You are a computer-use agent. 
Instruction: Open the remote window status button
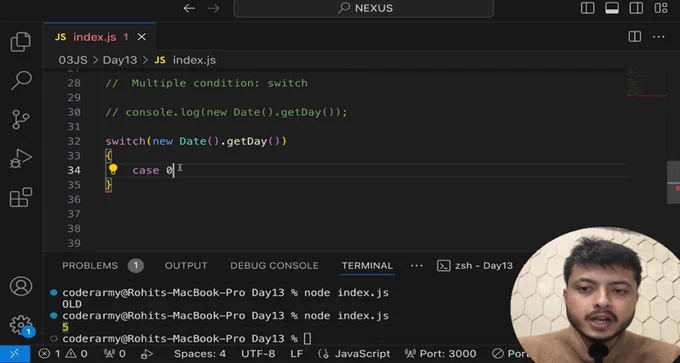15,354
